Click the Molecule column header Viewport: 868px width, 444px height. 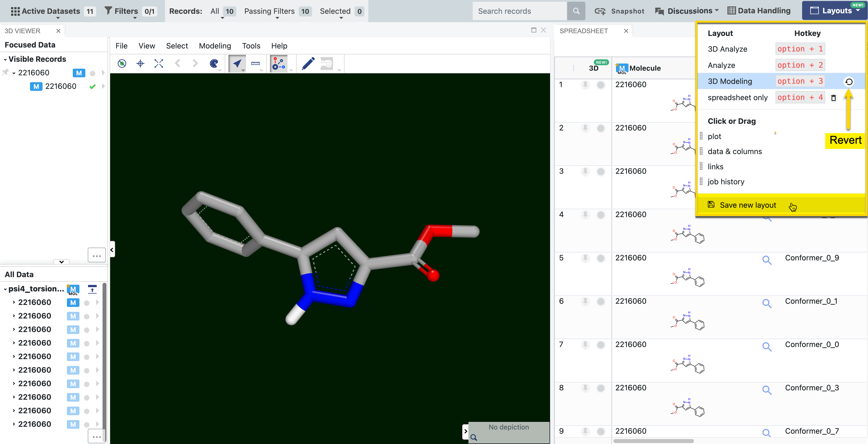coord(645,68)
